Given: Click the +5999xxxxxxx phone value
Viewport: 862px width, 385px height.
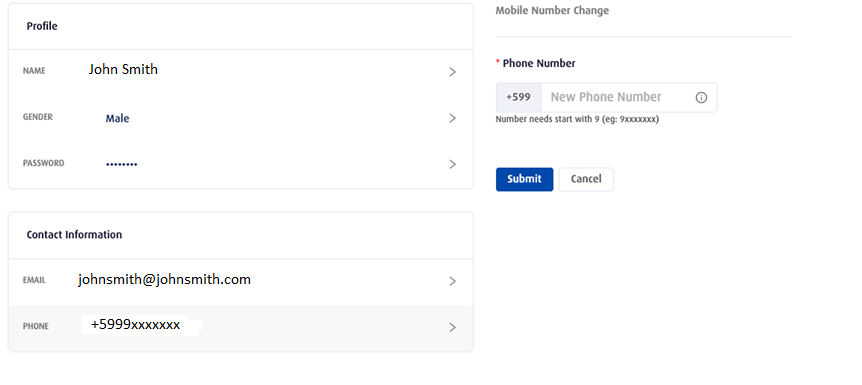Looking at the screenshot, I should tap(135, 324).
